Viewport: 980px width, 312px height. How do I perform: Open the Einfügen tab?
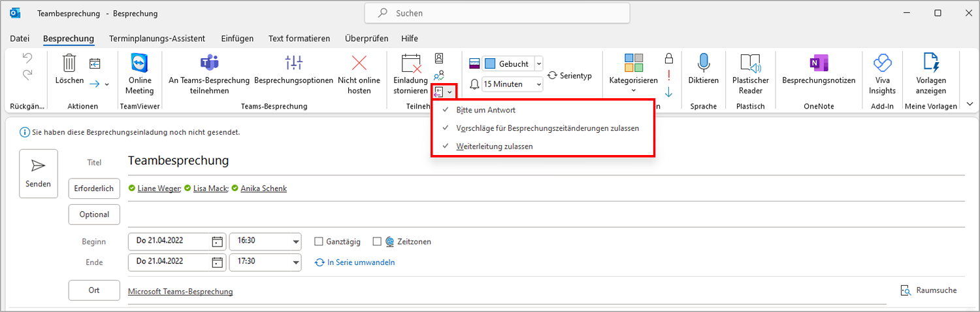237,39
